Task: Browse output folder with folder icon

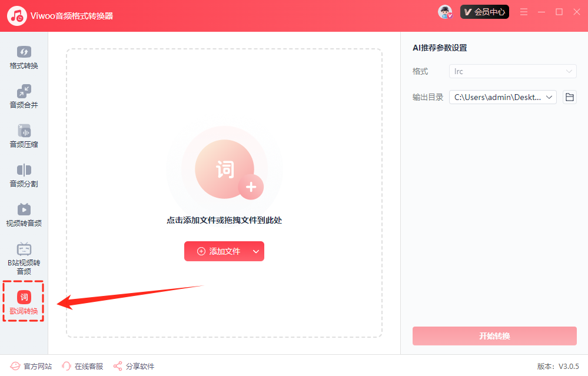Action: (x=569, y=97)
